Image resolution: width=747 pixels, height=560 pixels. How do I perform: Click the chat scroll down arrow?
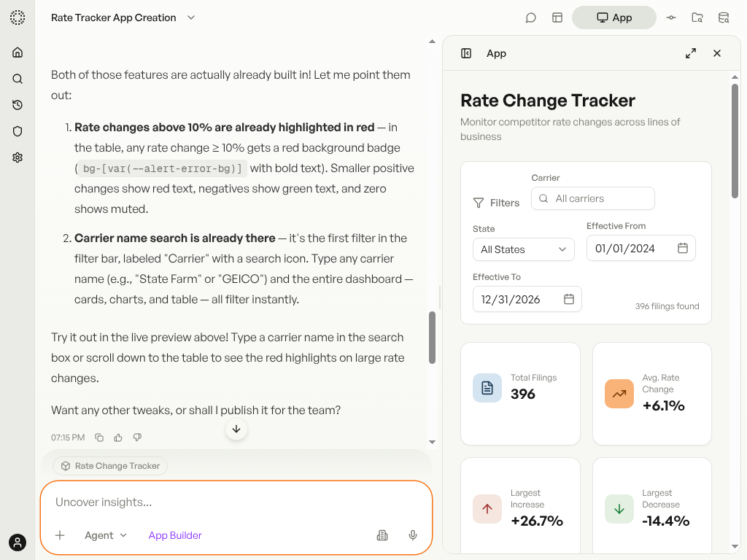tap(432, 442)
